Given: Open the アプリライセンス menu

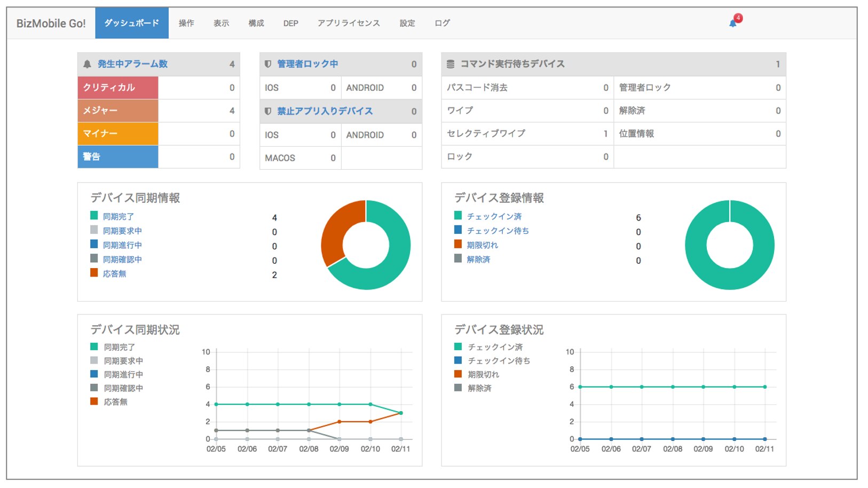Looking at the screenshot, I should point(349,23).
